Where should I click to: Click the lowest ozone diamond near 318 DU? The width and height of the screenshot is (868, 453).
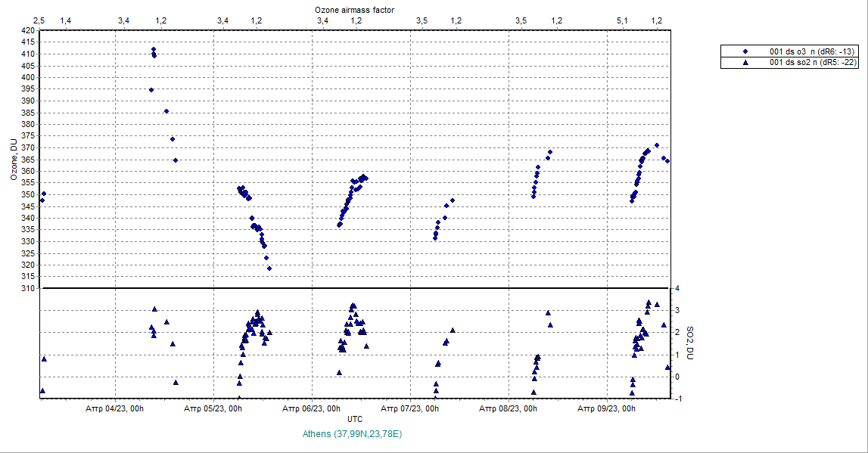point(269,268)
